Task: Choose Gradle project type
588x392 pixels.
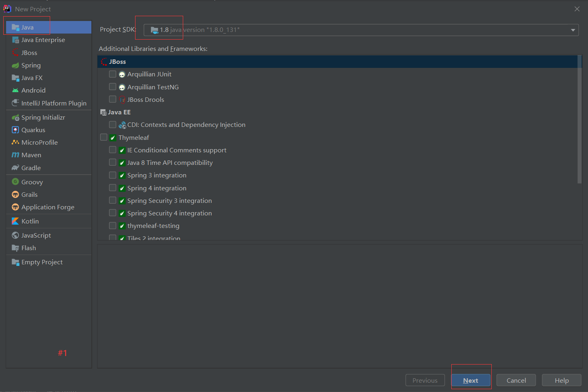Action: pyautogui.click(x=49, y=168)
